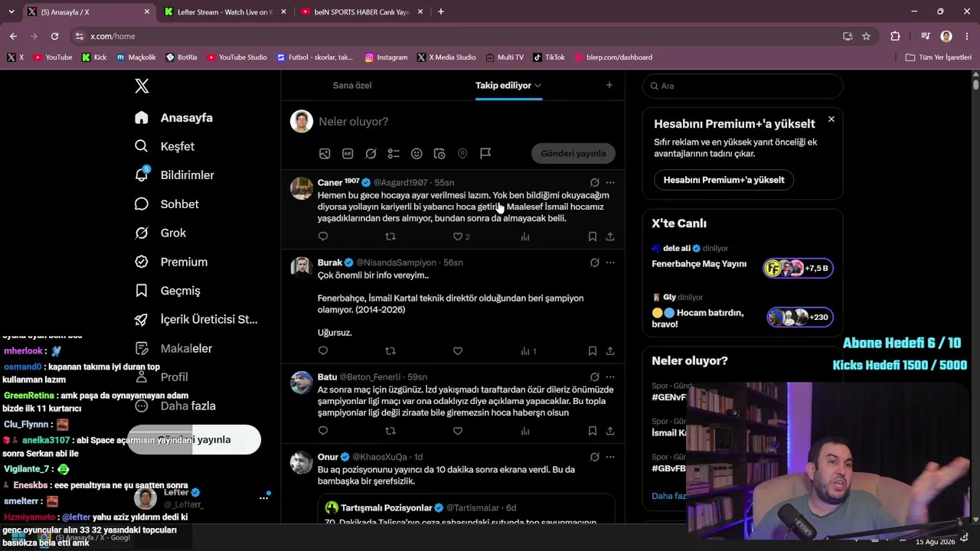
Task: Click the Ara search field
Action: (x=743, y=86)
